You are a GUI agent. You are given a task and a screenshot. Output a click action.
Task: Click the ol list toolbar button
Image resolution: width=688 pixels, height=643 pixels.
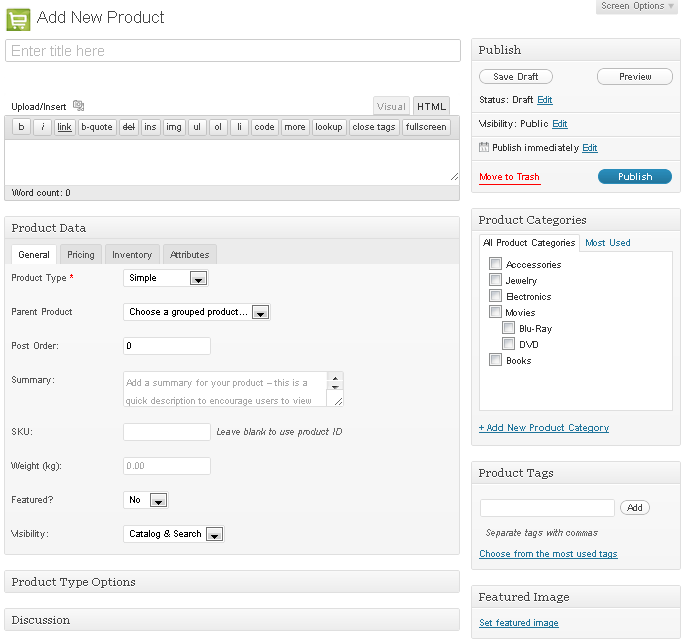coord(218,127)
